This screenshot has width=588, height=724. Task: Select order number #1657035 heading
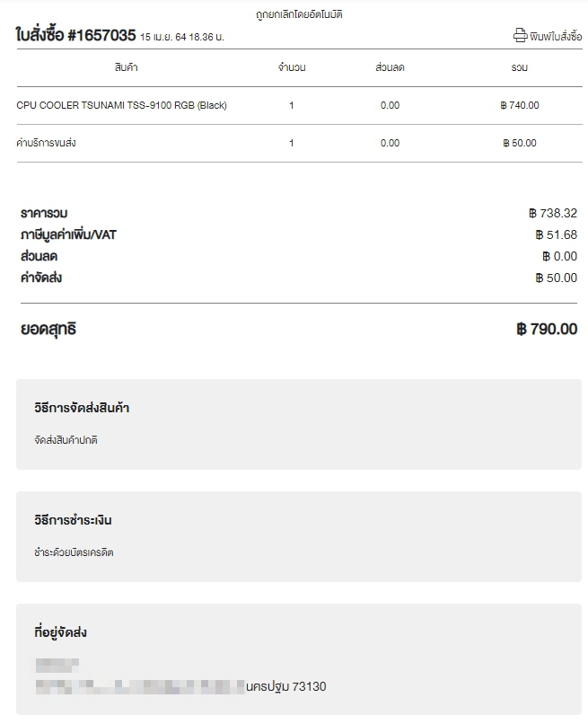pyautogui.click(x=76, y=35)
